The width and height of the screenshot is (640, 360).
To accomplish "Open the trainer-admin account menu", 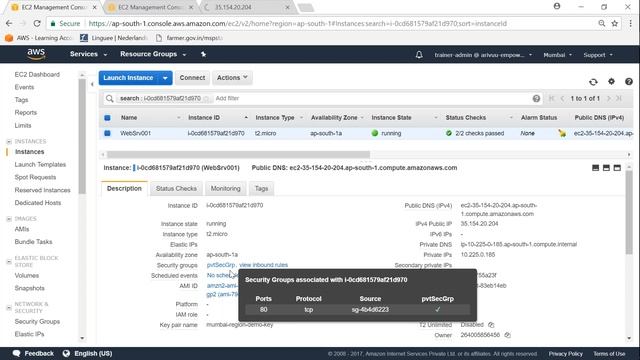I will [483, 55].
